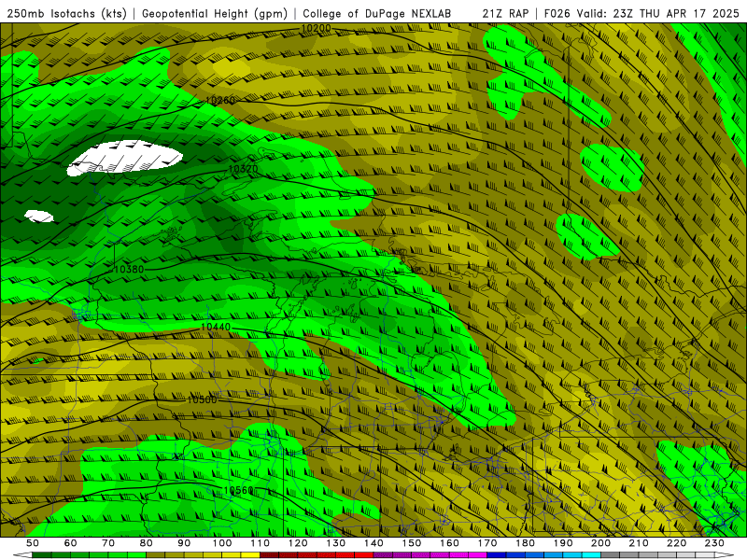747x560 pixels.
Task: Click the 190 value on the color scale
Action: coord(563,543)
